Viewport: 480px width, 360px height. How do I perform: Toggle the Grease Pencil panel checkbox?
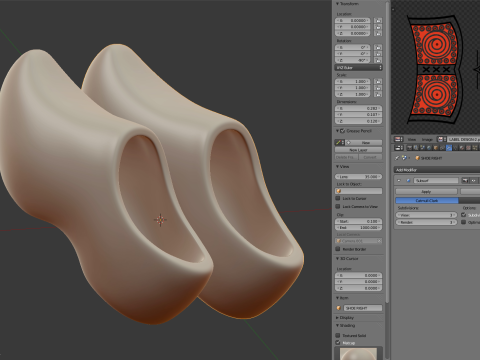point(343,131)
